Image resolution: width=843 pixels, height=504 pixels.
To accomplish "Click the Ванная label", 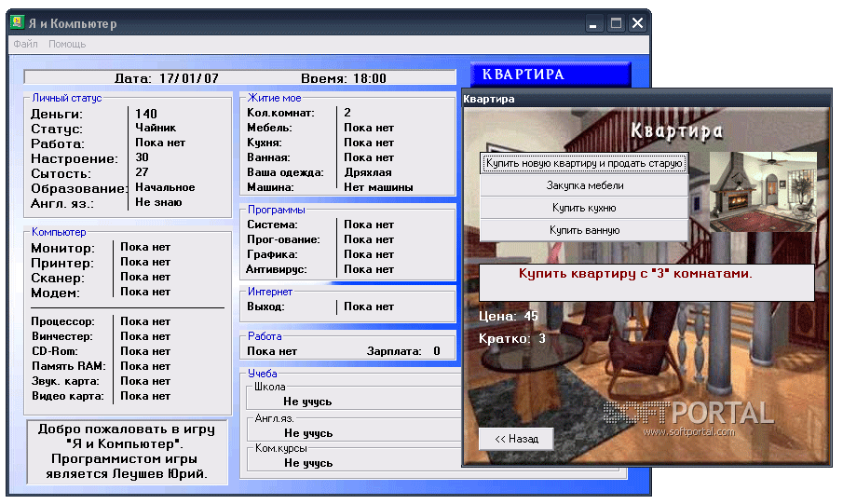I will tap(268, 158).
